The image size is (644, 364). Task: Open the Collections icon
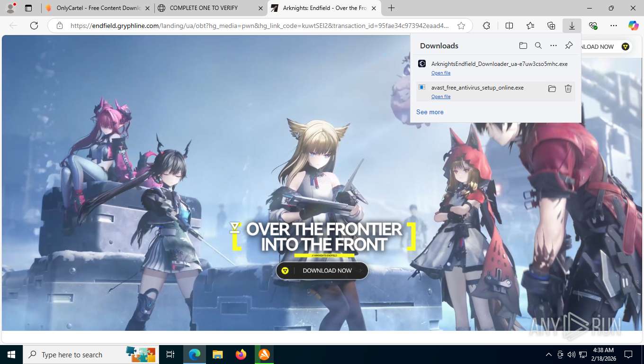(x=551, y=26)
